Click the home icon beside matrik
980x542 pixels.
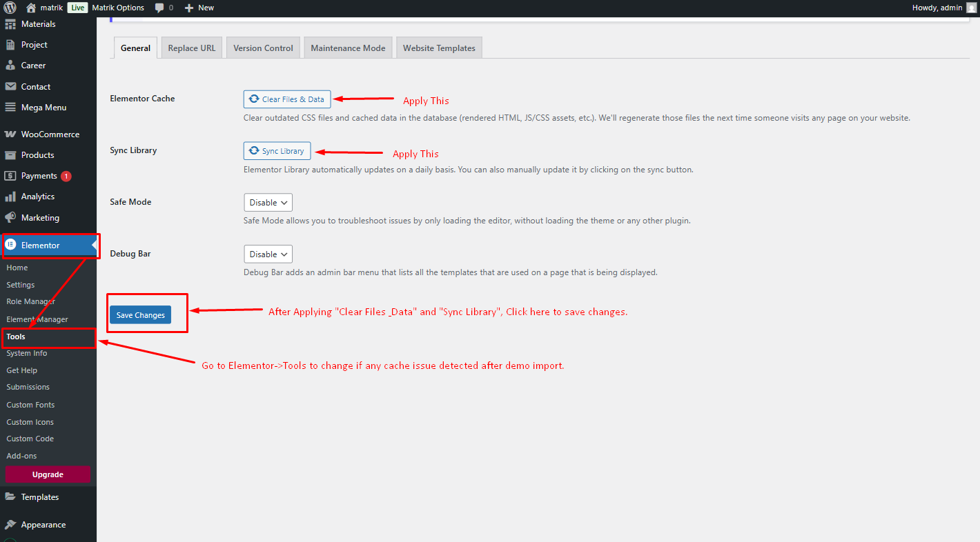pyautogui.click(x=31, y=8)
